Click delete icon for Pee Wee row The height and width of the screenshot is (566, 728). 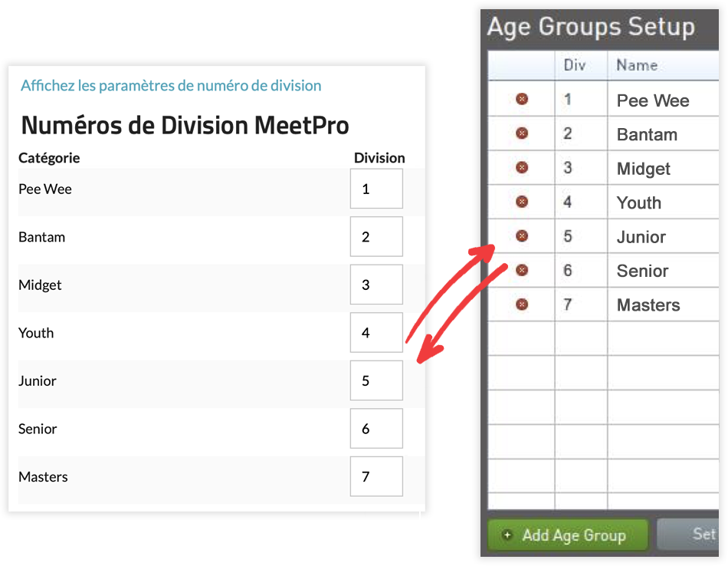click(522, 100)
